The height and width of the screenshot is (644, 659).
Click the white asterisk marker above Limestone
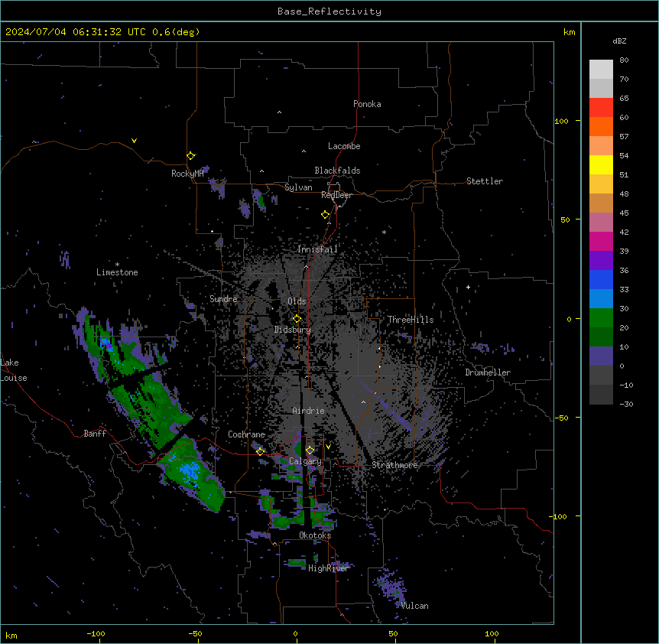pos(117,265)
